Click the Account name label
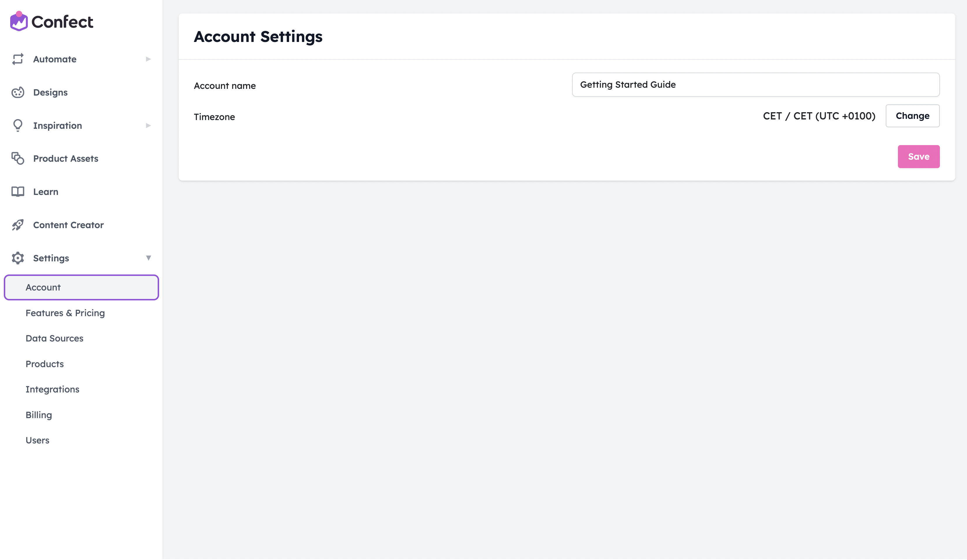This screenshot has width=967, height=560. 224,86
